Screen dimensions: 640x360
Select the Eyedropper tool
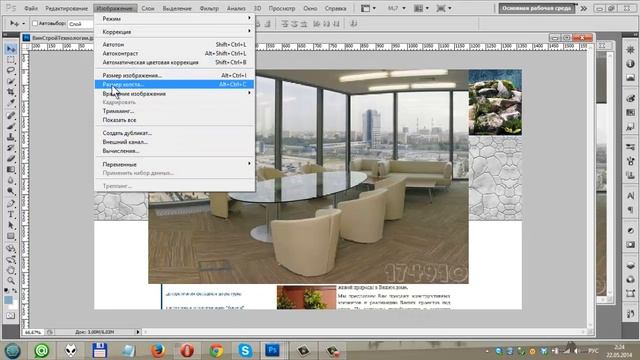point(11,103)
